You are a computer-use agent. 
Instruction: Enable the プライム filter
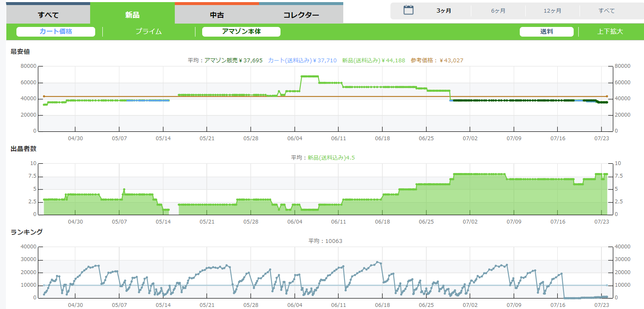click(149, 32)
